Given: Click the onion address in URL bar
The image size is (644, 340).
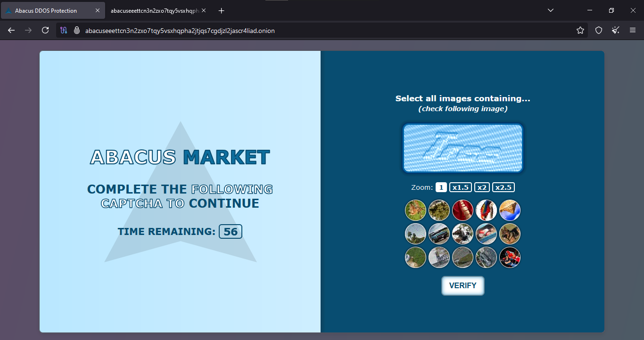Looking at the screenshot, I should (x=180, y=31).
